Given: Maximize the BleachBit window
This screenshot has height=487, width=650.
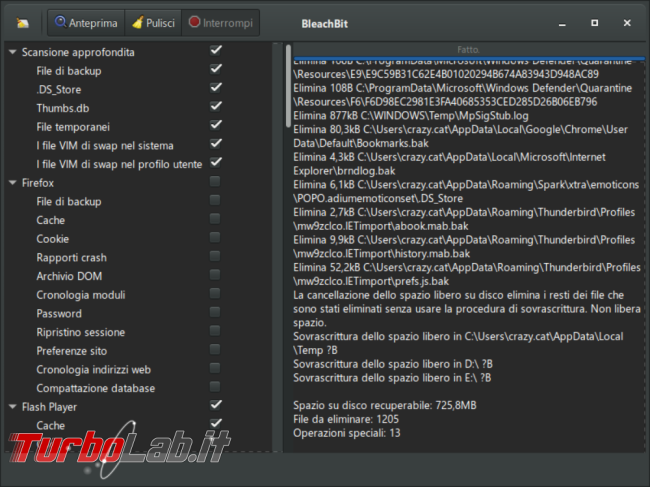Looking at the screenshot, I should pos(594,23).
